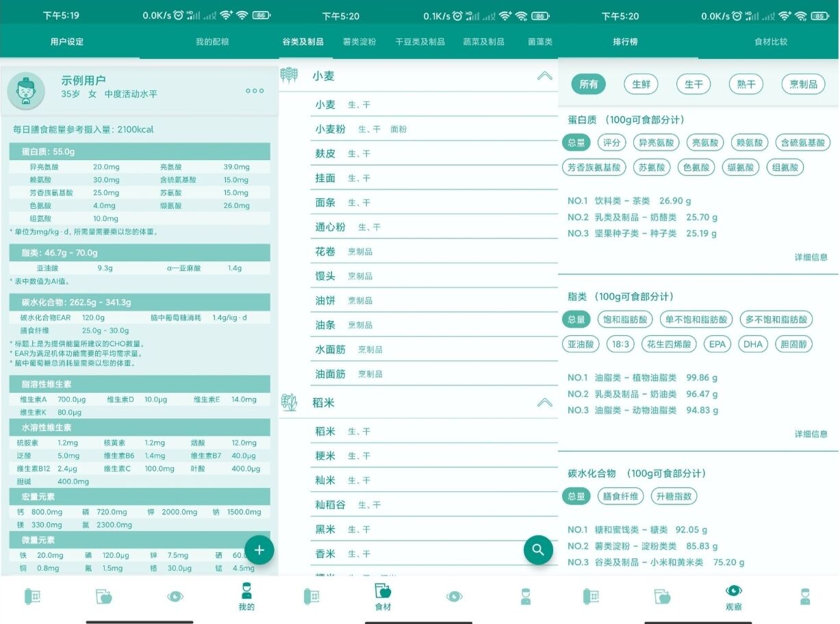Click the rice plant icon beside 稻米 section
The height and width of the screenshot is (624, 840).
tap(290, 403)
